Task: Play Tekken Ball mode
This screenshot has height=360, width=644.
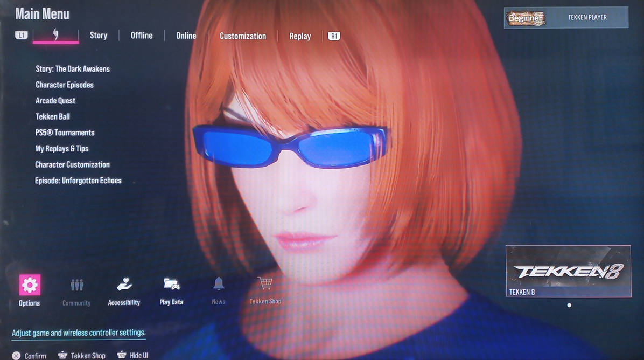Action: (x=53, y=117)
